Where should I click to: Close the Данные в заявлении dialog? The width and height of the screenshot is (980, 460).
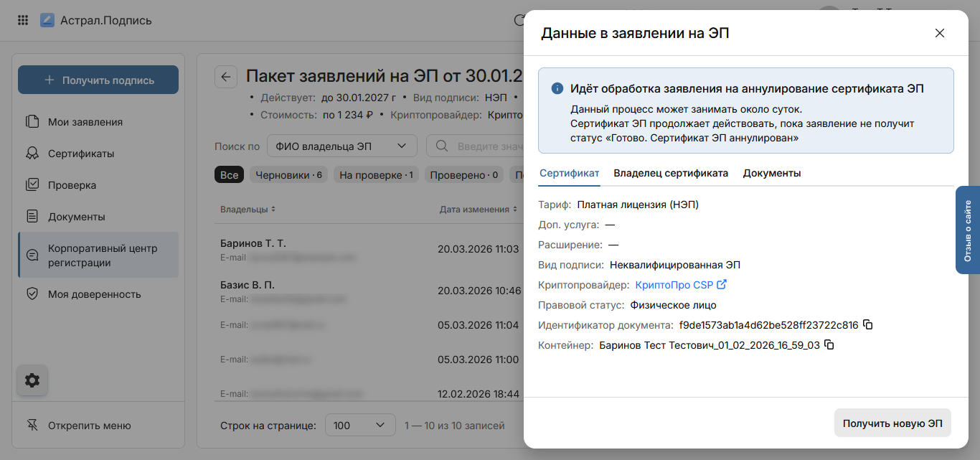[x=939, y=33]
